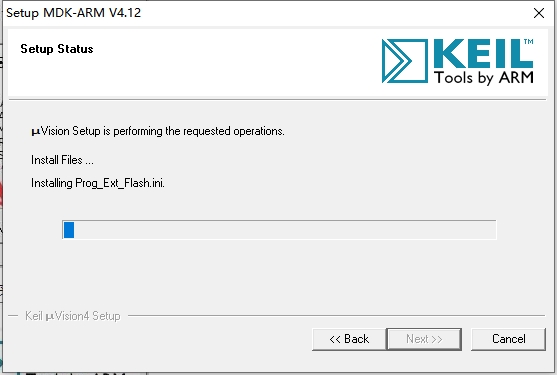The width and height of the screenshot is (557, 375).
Task: Click the white header banner area
Action: point(278,62)
